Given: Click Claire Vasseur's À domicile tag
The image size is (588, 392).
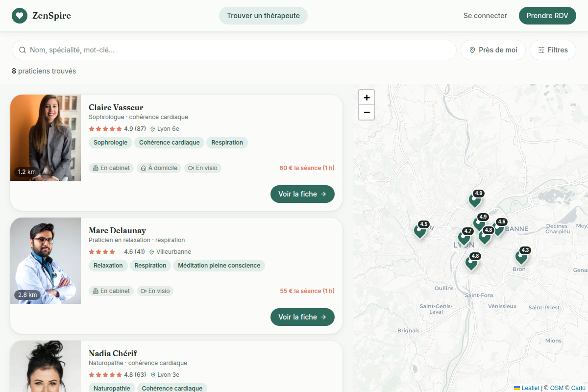Looking at the screenshot, I should click(x=159, y=168).
